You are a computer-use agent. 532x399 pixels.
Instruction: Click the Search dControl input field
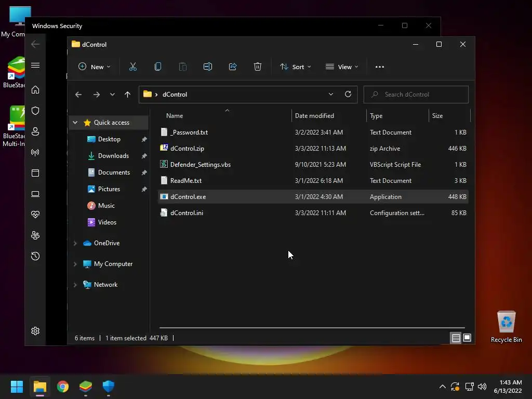416,95
